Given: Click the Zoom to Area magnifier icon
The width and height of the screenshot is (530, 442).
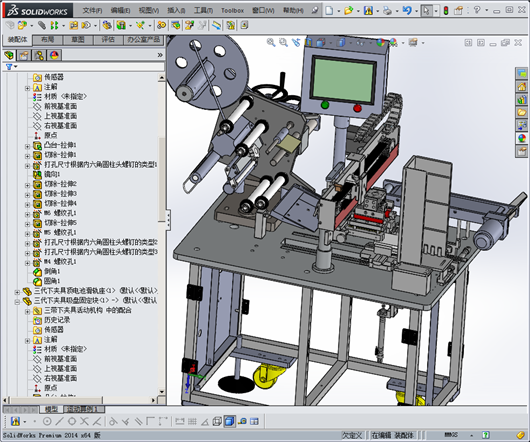Looking at the screenshot, I should pos(283,42).
